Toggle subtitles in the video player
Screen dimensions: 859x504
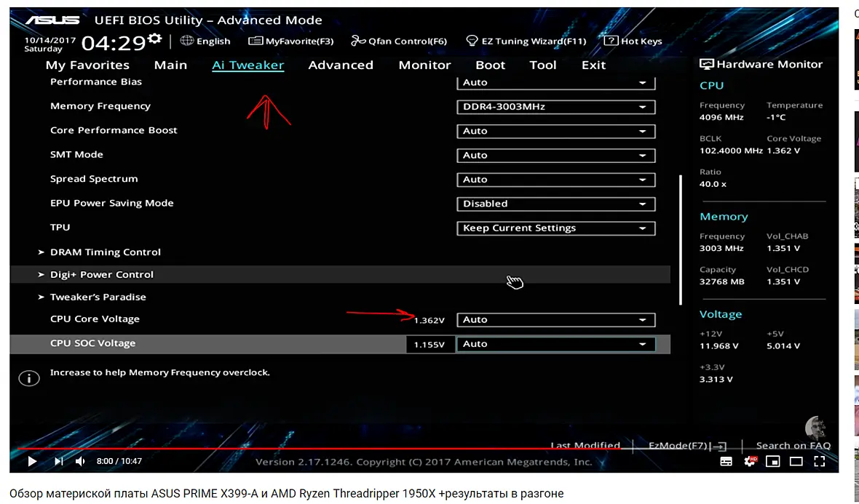[726, 461]
